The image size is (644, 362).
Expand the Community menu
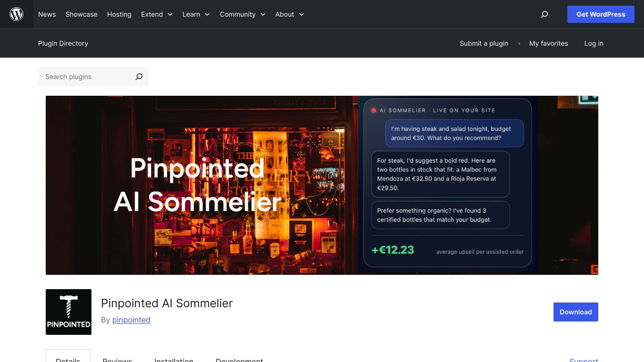[242, 14]
